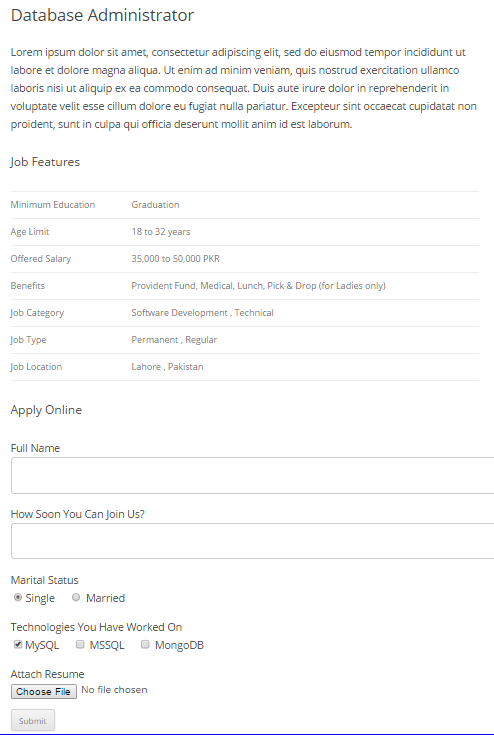Click the Apply Online section heading
This screenshot has height=735, width=494.
[46, 410]
